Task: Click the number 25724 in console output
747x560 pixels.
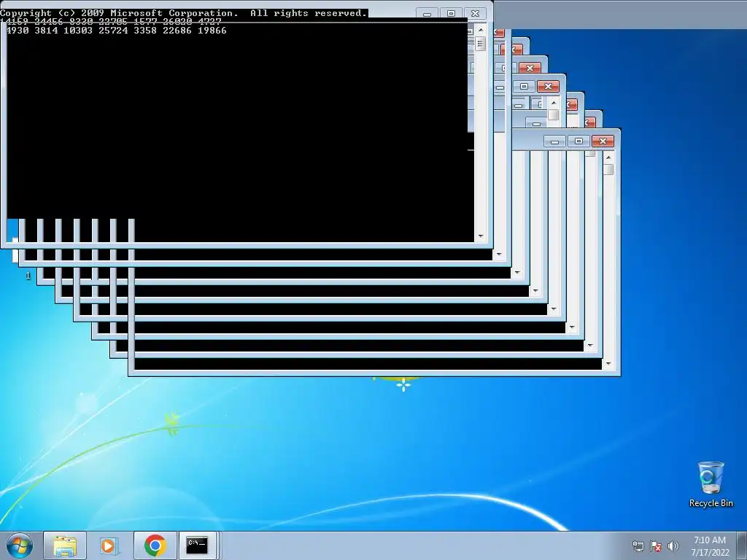Action: coord(113,31)
